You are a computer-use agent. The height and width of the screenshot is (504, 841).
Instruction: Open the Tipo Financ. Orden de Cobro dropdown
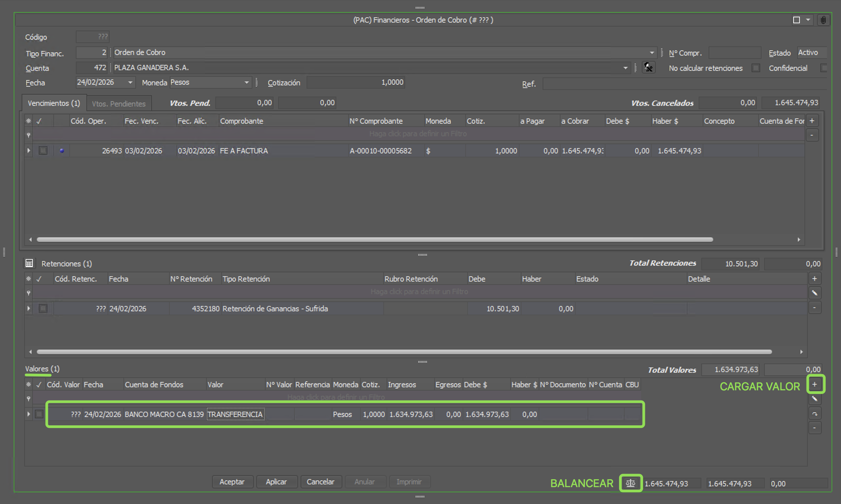[x=652, y=53]
